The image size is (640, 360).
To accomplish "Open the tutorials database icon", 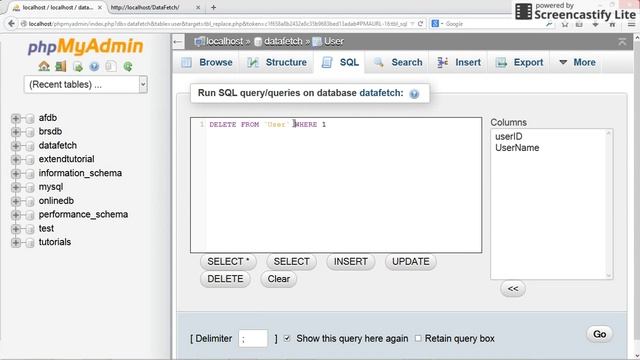I will pos(30,242).
